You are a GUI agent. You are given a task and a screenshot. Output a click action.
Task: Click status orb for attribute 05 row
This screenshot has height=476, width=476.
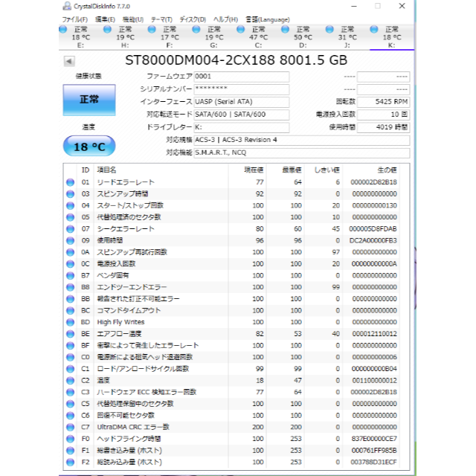(70, 217)
